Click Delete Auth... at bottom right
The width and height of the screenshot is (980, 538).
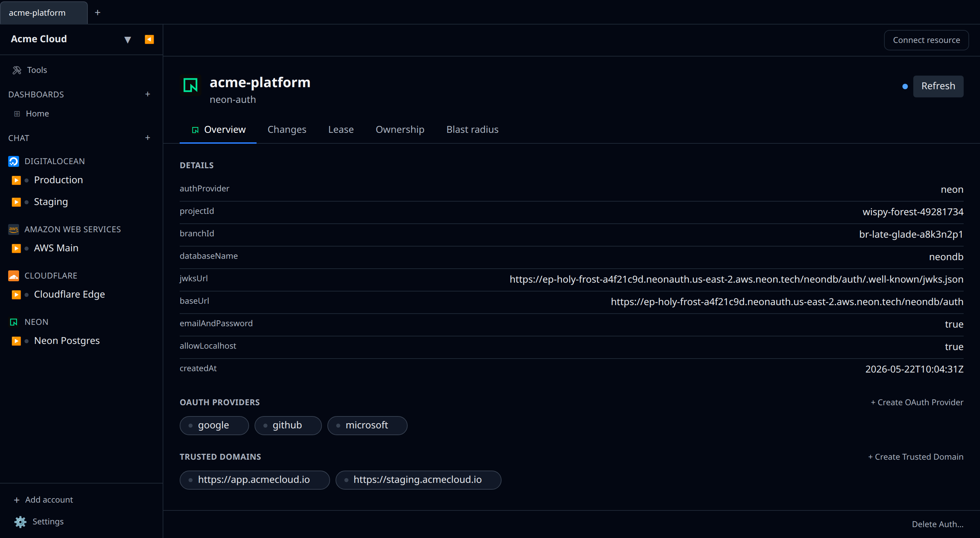[x=937, y=524]
